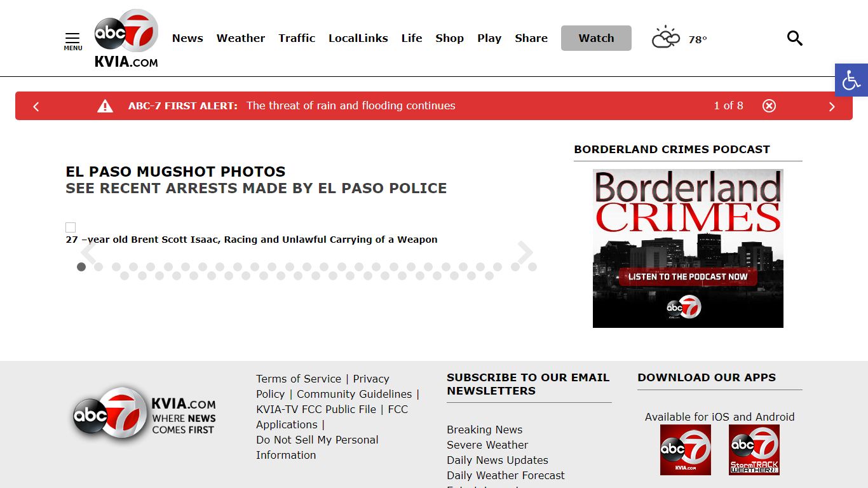This screenshot has height=488, width=868.
Task: Go to next alert with right arrow
Action: [x=832, y=107]
